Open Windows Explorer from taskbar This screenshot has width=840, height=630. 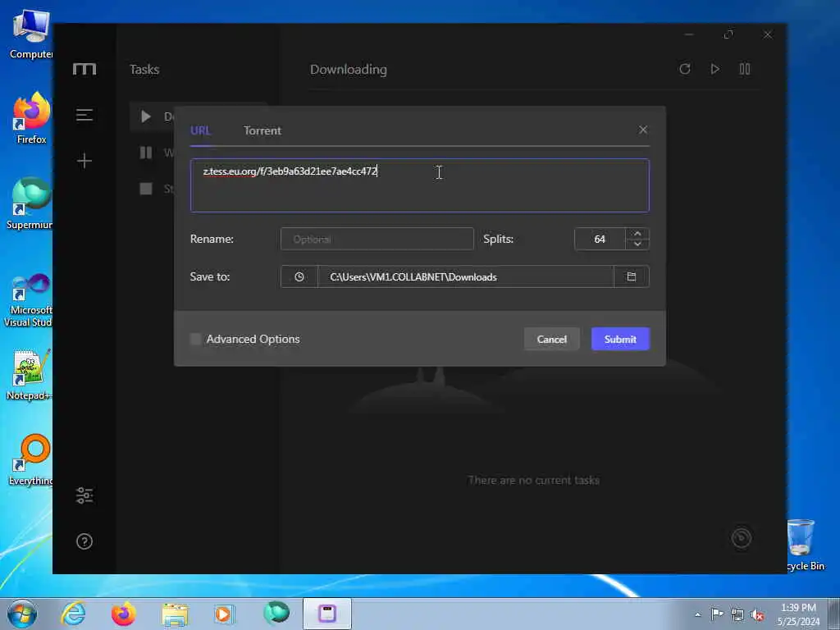click(x=175, y=614)
